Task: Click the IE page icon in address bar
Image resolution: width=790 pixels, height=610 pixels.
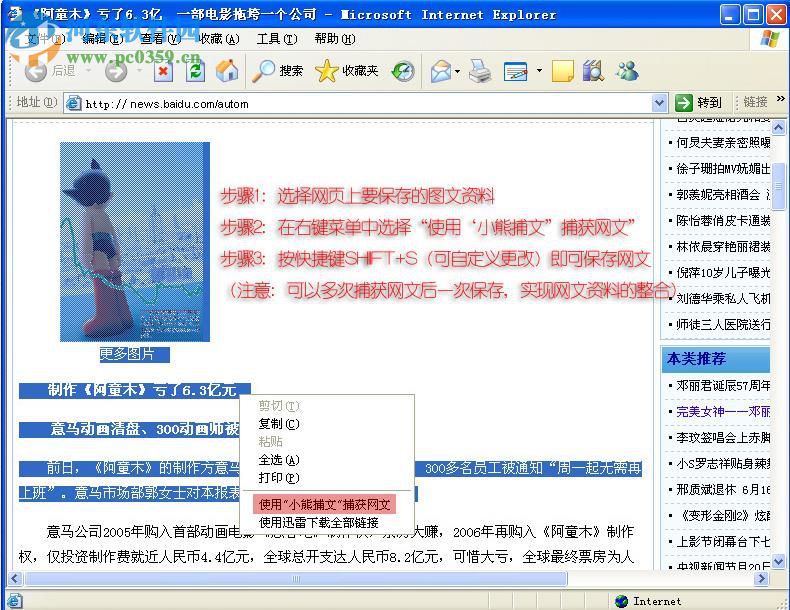Action: click(x=74, y=103)
